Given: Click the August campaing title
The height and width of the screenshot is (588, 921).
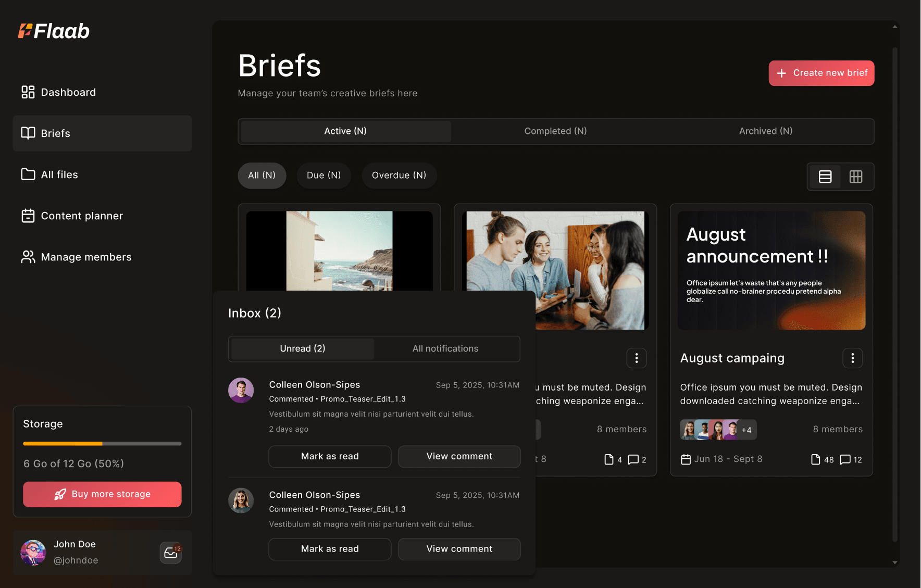Looking at the screenshot, I should point(732,358).
